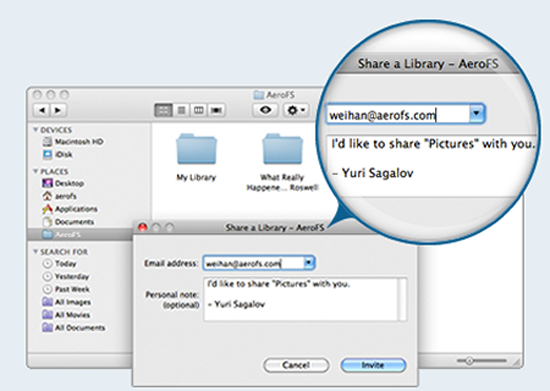Click the Cancel button
550x391 pixels.
pos(296,365)
